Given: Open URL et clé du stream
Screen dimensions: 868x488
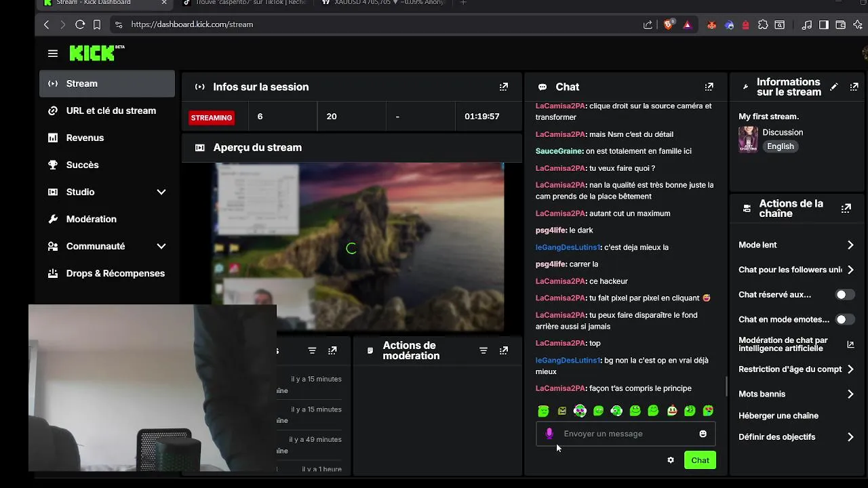Looking at the screenshot, I should [106, 110].
